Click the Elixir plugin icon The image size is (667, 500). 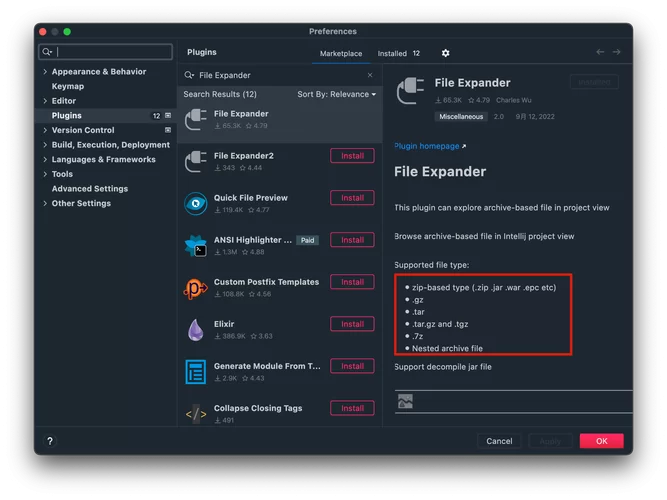tap(196, 330)
